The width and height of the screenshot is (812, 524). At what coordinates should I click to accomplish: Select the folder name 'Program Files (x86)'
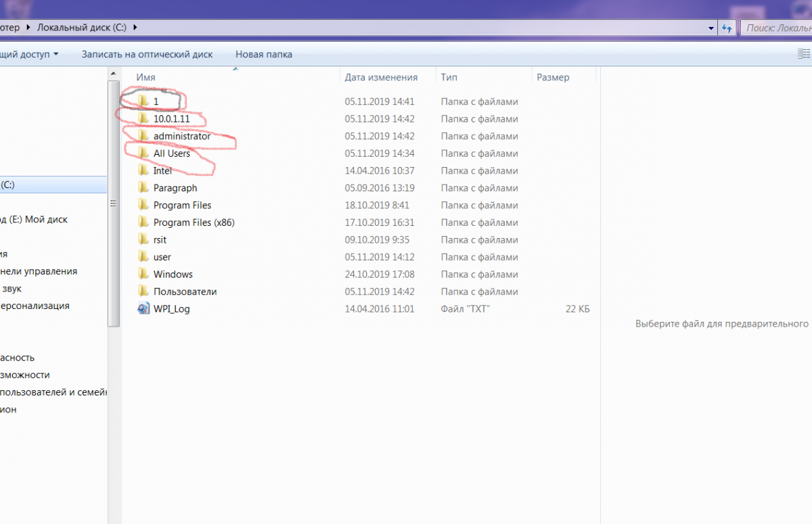coord(194,222)
